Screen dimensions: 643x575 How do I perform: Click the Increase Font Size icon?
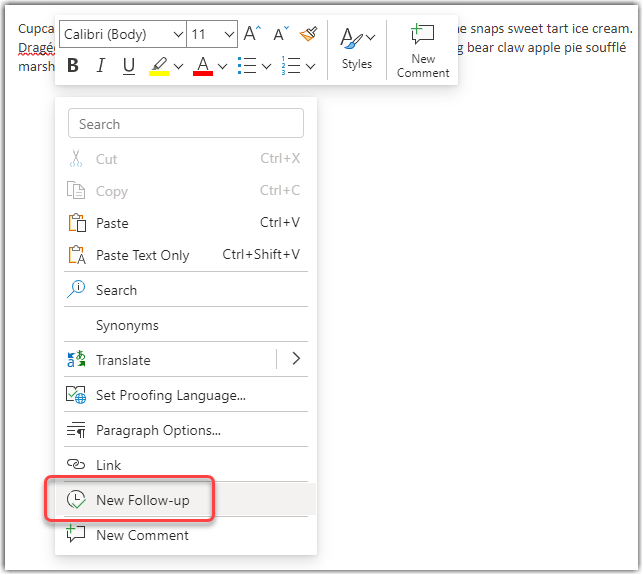click(253, 34)
